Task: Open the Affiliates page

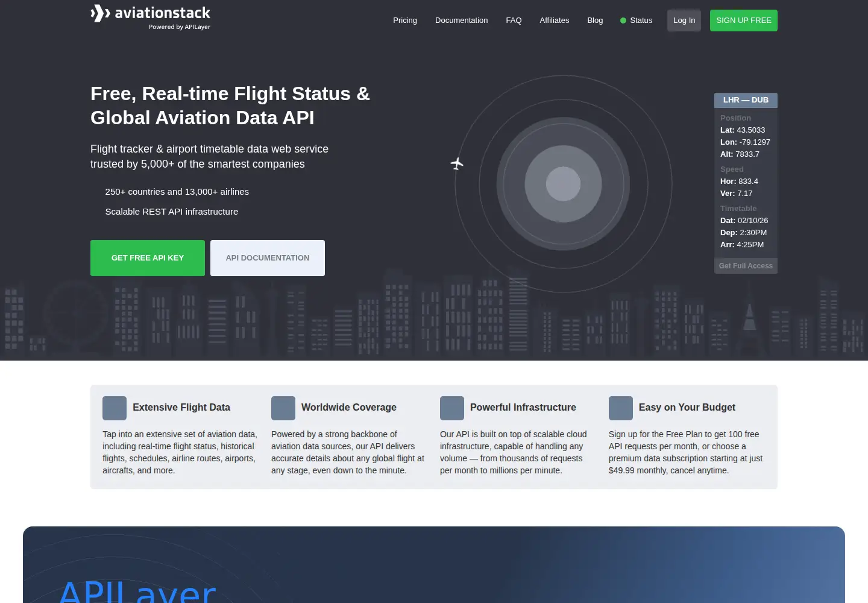Action: pyautogui.click(x=555, y=21)
